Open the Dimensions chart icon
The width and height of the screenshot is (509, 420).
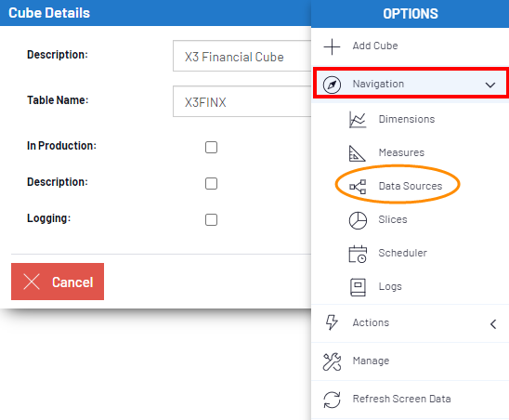pos(358,120)
